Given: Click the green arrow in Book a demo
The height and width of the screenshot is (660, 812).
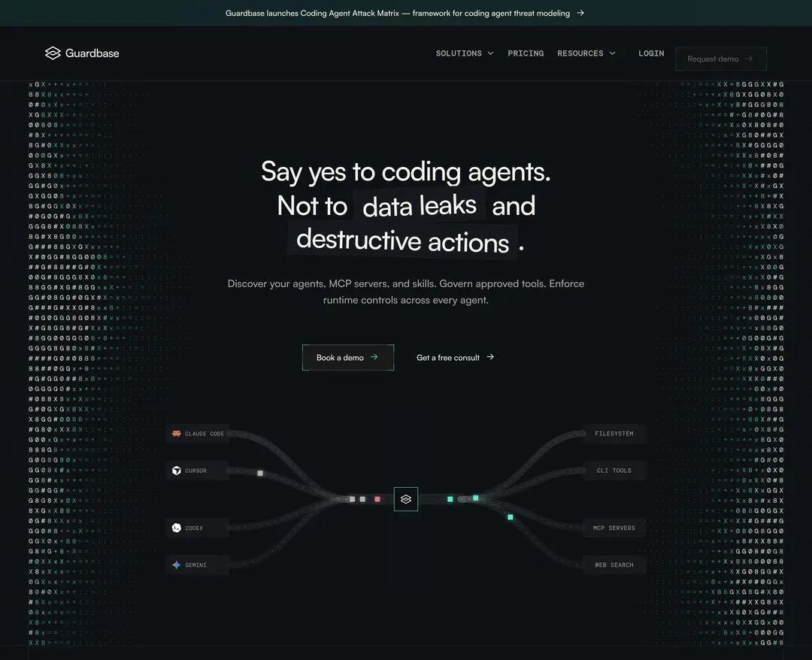Looking at the screenshot, I should pyautogui.click(x=374, y=357).
